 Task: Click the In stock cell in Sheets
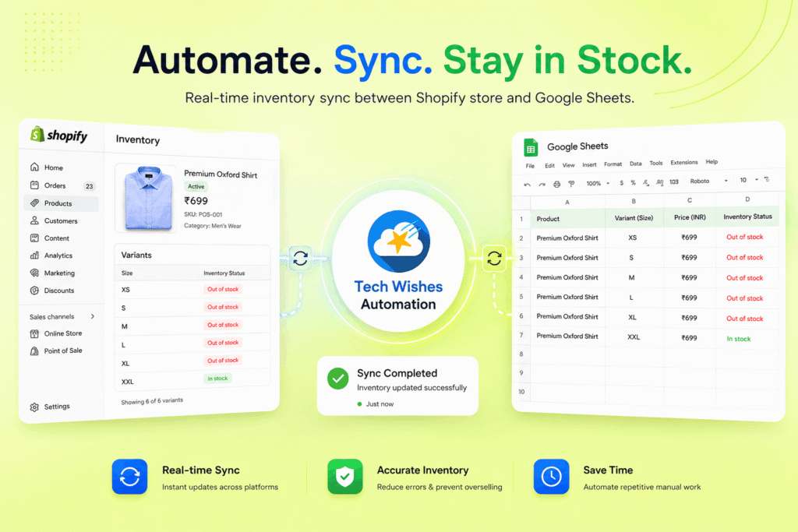pos(747,339)
